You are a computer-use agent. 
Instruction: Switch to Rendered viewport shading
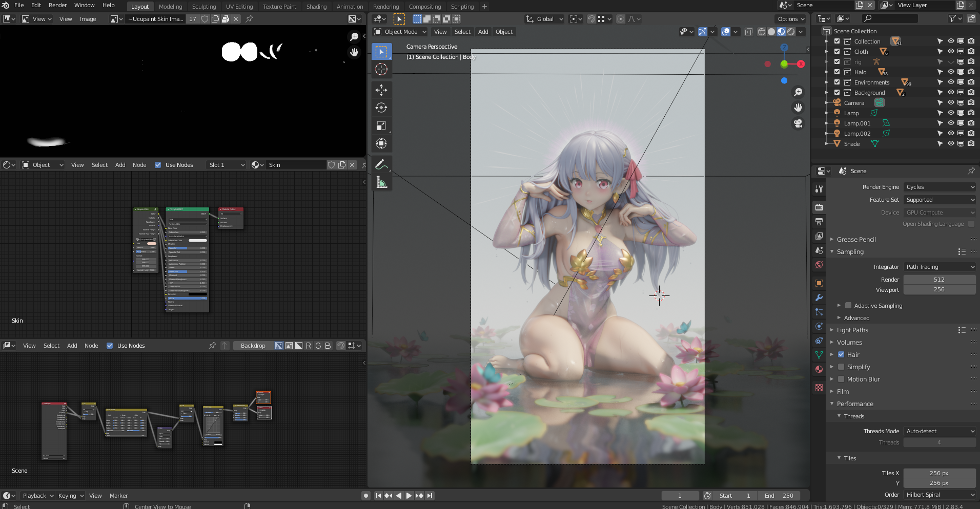(791, 32)
